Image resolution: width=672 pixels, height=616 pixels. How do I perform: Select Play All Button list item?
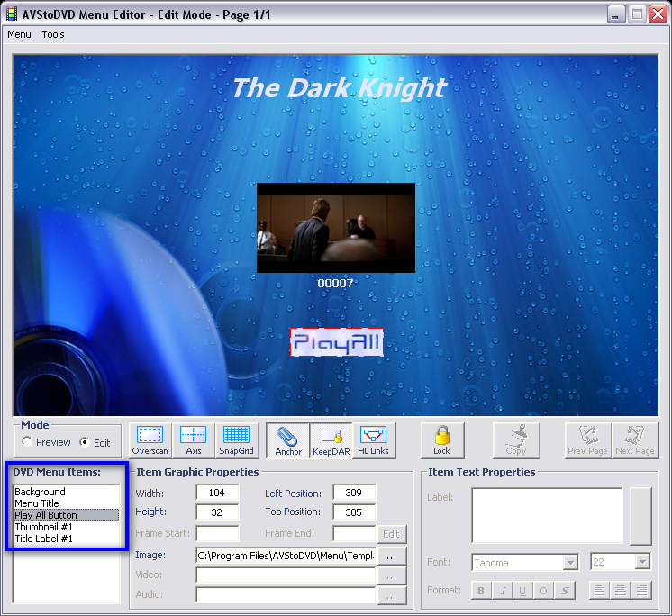tap(67, 515)
